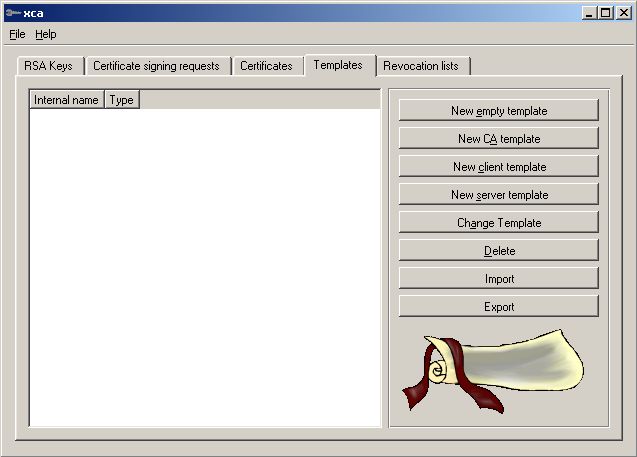Sort by the Internal name column header

pos(66,100)
